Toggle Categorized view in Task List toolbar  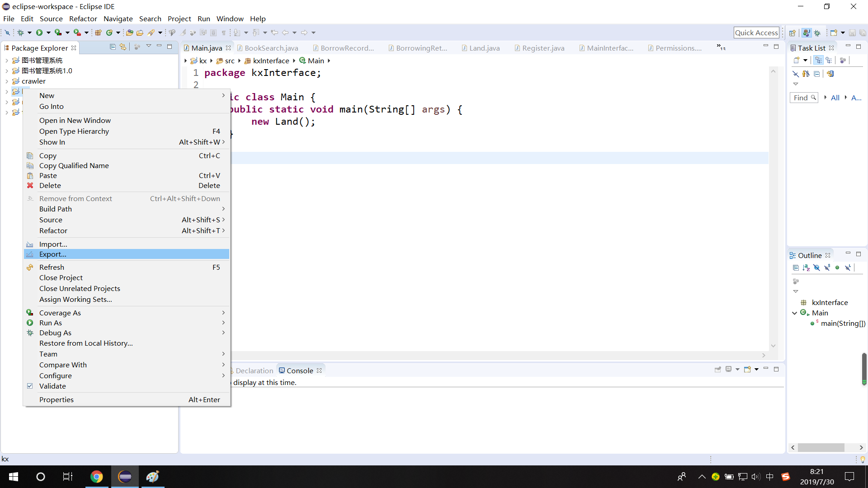pyautogui.click(x=818, y=60)
